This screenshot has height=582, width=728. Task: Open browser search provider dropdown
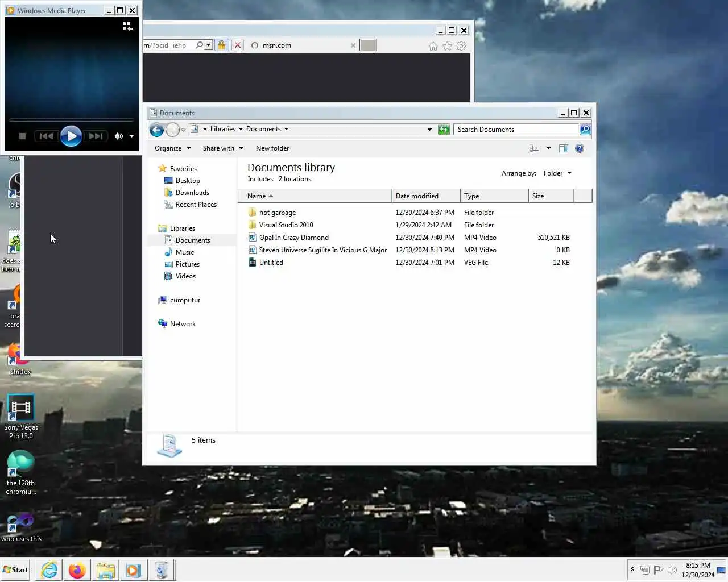tap(209, 45)
